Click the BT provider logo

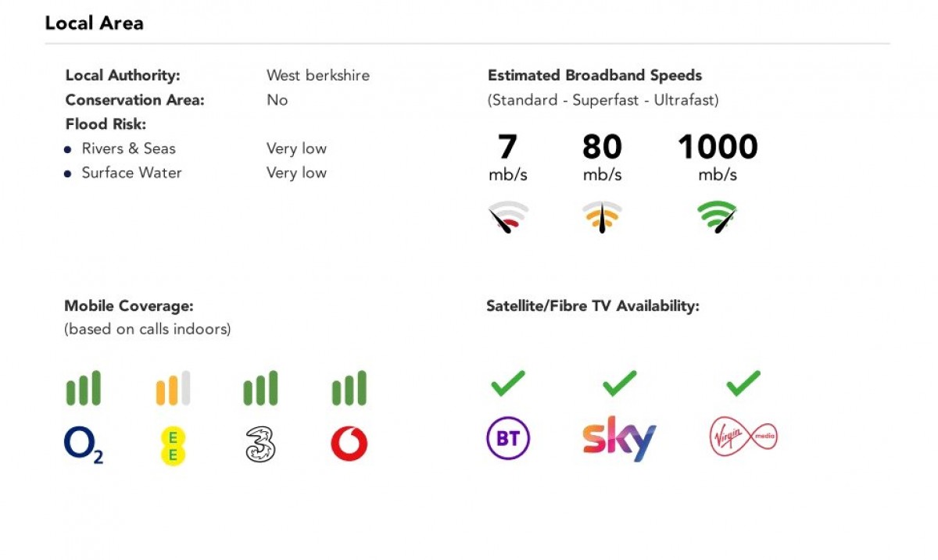click(508, 438)
